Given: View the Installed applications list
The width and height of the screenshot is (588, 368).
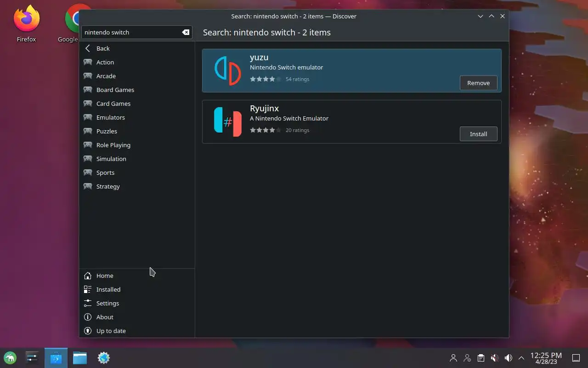Looking at the screenshot, I should 137,289.
